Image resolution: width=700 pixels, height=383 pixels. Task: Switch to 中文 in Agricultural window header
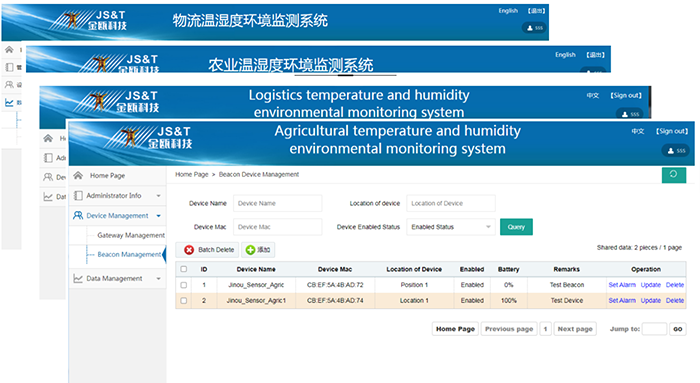pos(638,131)
